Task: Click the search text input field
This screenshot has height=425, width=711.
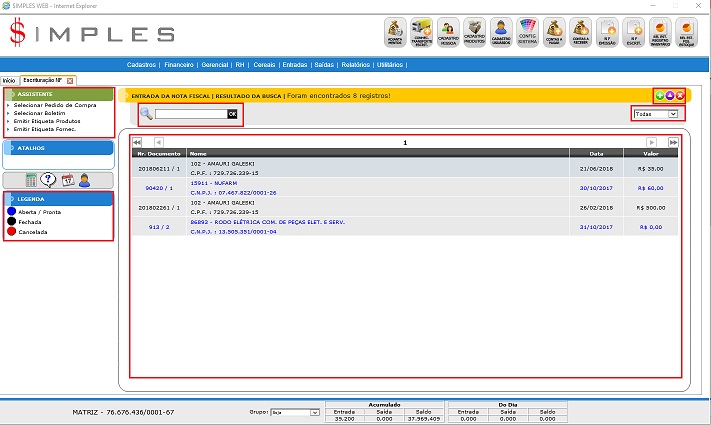Action: coord(190,114)
